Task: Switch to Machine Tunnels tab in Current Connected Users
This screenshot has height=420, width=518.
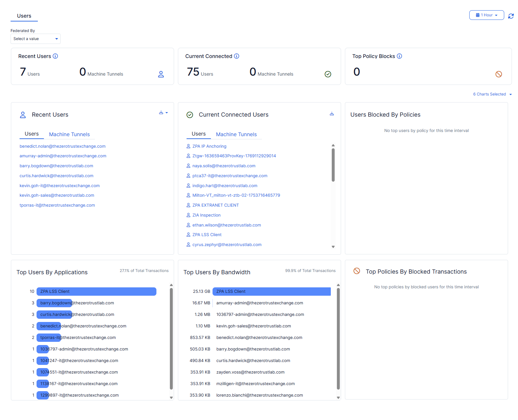Action: pyautogui.click(x=236, y=134)
